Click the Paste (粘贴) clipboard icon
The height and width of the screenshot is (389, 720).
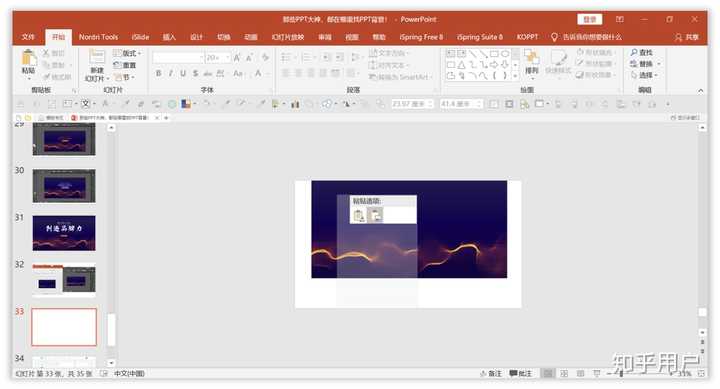tap(28, 58)
